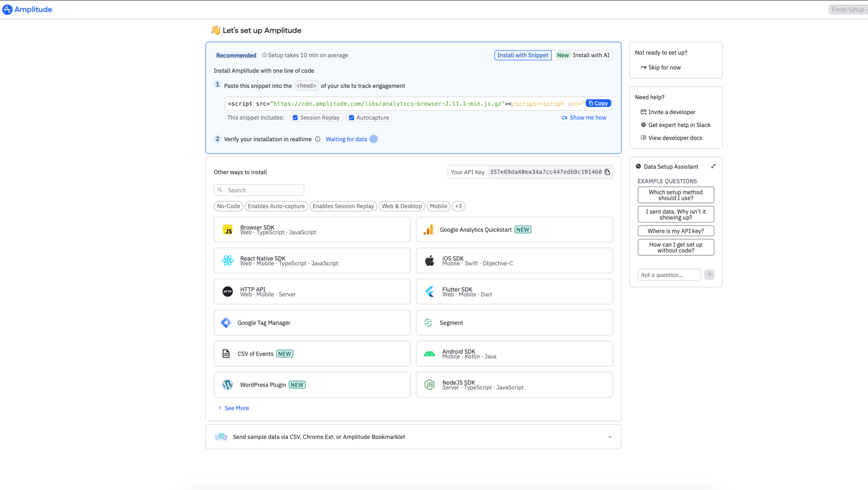The width and height of the screenshot is (868, 490).
Task: Click the <head> code tag
Action: point(307,86)
